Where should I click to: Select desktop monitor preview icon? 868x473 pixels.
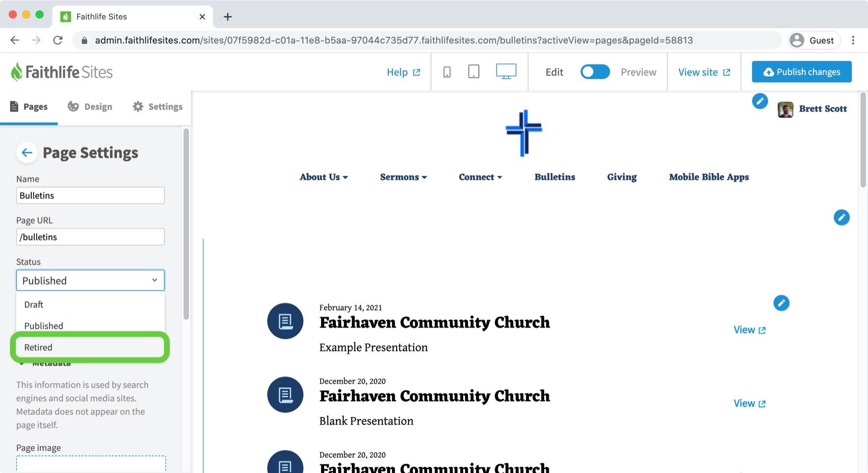[506, 71]
